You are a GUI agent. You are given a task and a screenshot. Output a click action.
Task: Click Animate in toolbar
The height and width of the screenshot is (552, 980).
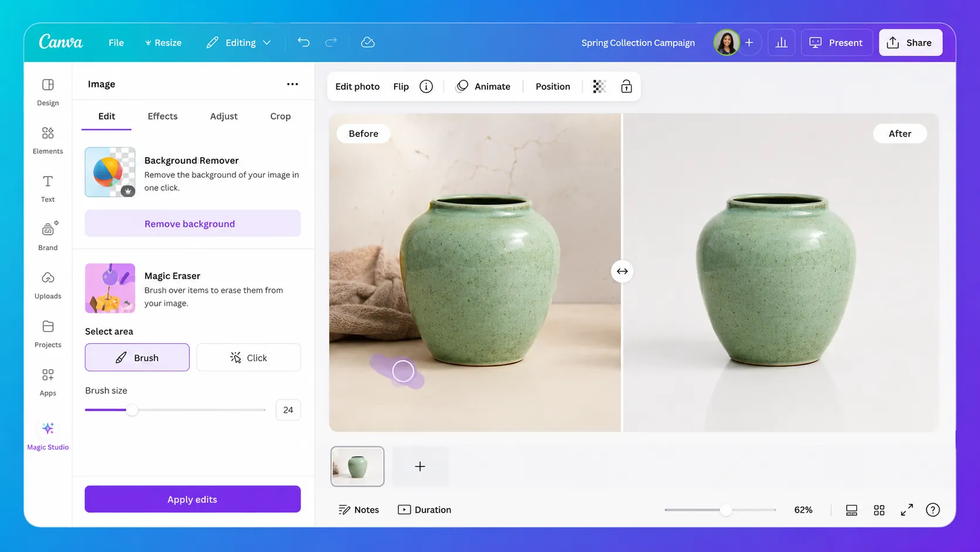[484, 86]
